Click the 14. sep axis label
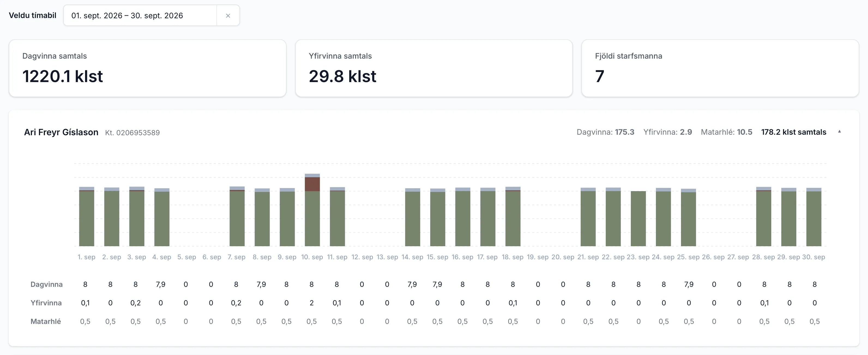 pyautogui.click(x=412, y=257)
